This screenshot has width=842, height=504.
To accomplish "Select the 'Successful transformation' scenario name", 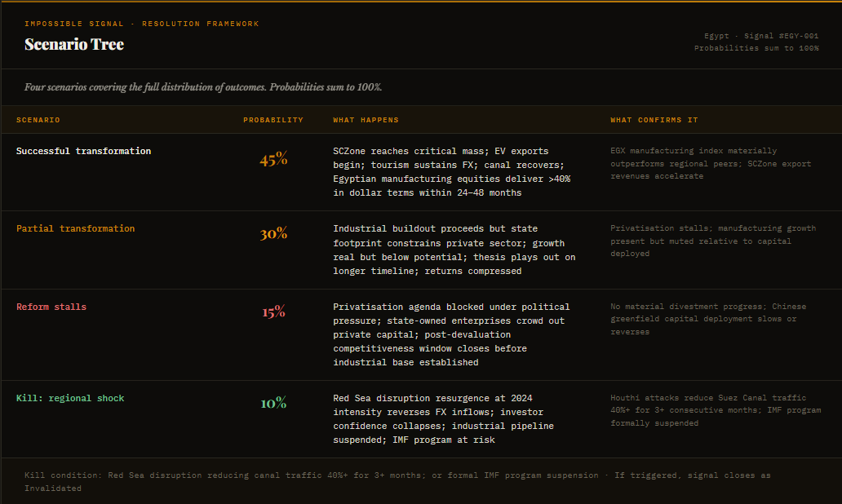I will click(x=84, y=151).
